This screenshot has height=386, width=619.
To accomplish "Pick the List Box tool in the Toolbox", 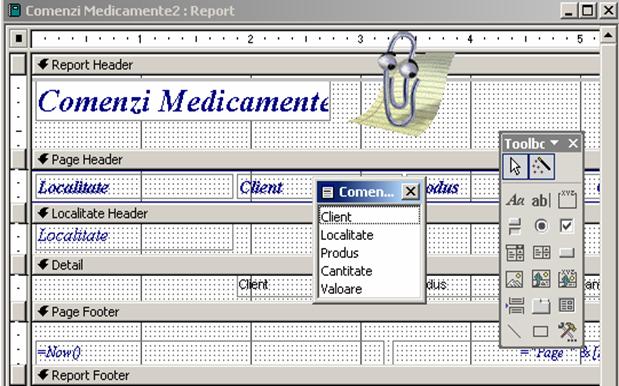I will pos(541,253).
